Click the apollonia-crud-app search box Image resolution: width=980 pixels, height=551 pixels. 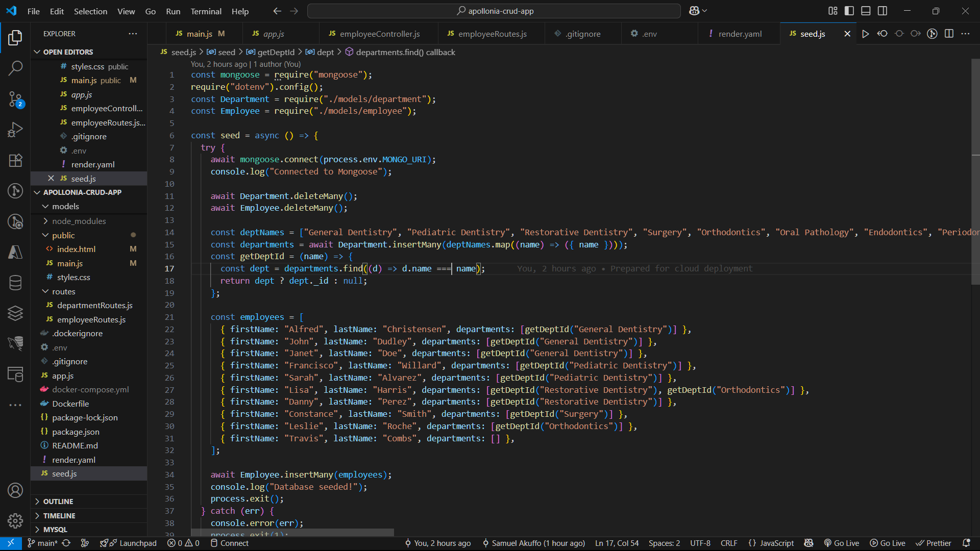pos(494,11)
